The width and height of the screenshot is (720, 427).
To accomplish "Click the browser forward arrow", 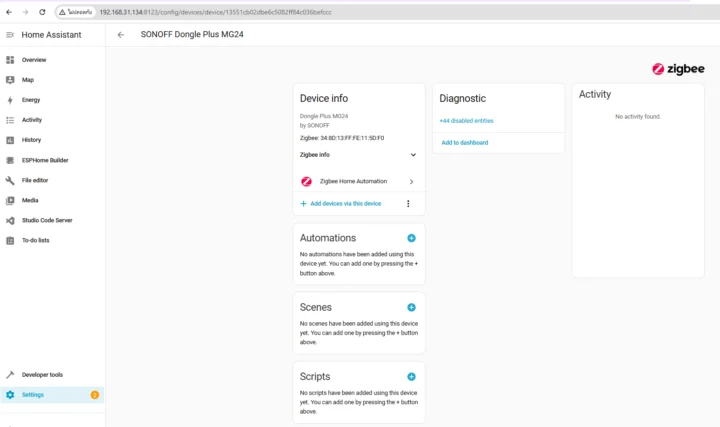I will tap(25, 12).
